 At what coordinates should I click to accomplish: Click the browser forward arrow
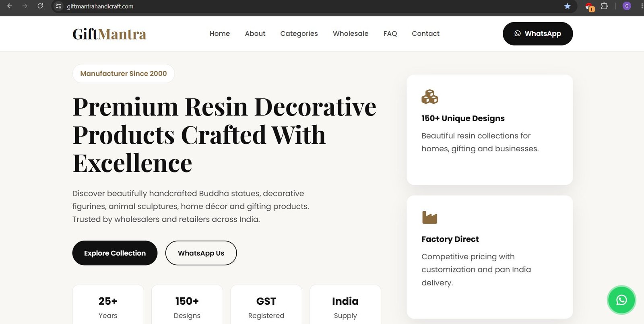pyautogui.click(x=25, y=6)
